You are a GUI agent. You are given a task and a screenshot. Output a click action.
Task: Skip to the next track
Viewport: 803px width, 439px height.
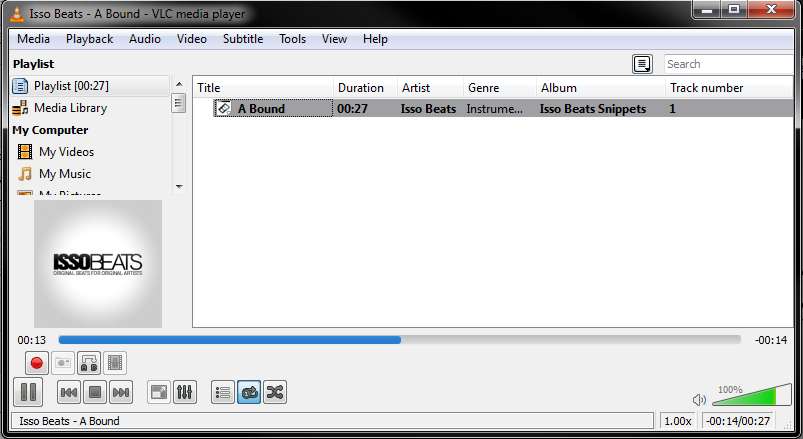(x=120, y=393)
